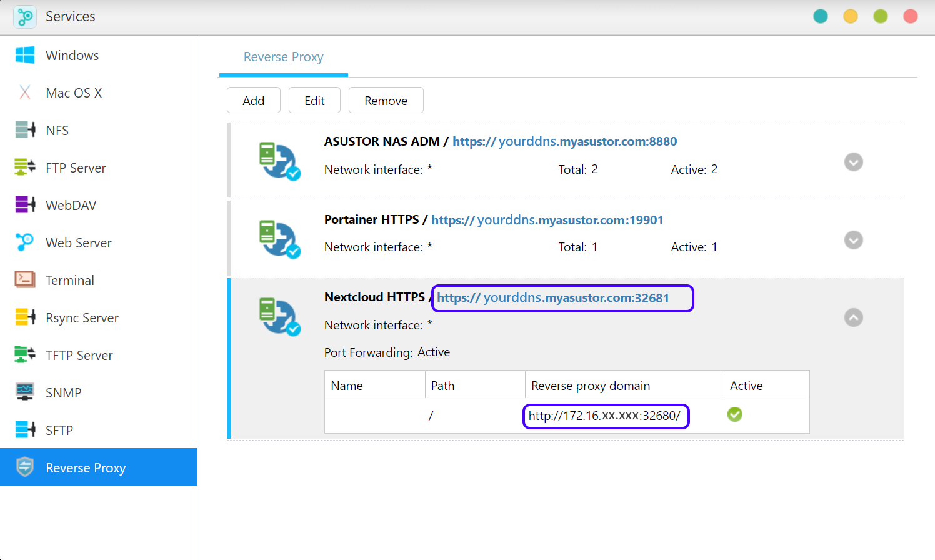Click the NFS service icon

tap(25, 130)
